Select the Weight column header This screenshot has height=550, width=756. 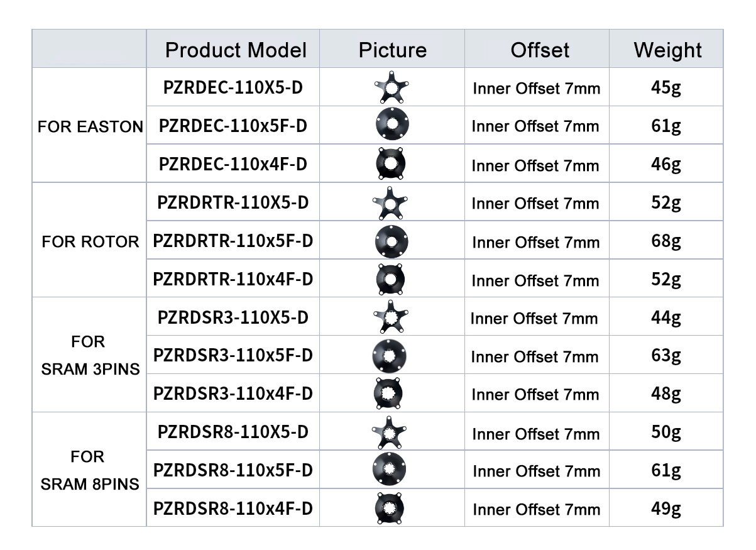click(667, 50)
